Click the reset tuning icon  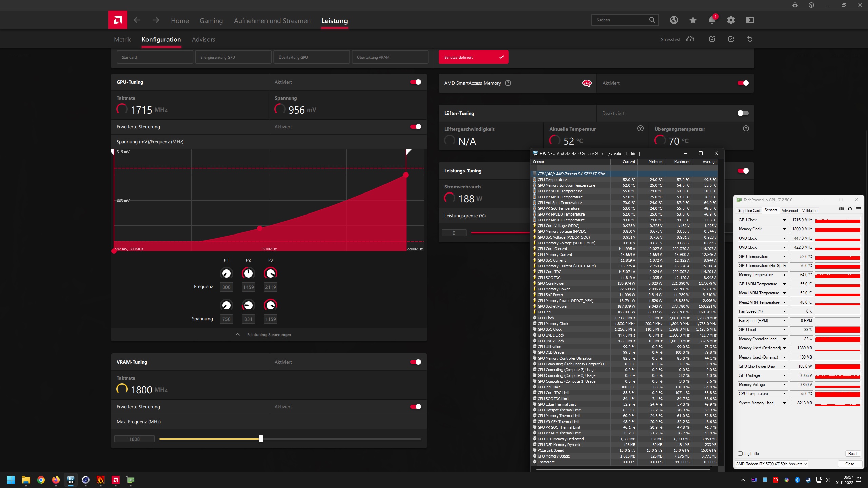tap(750, 39)
